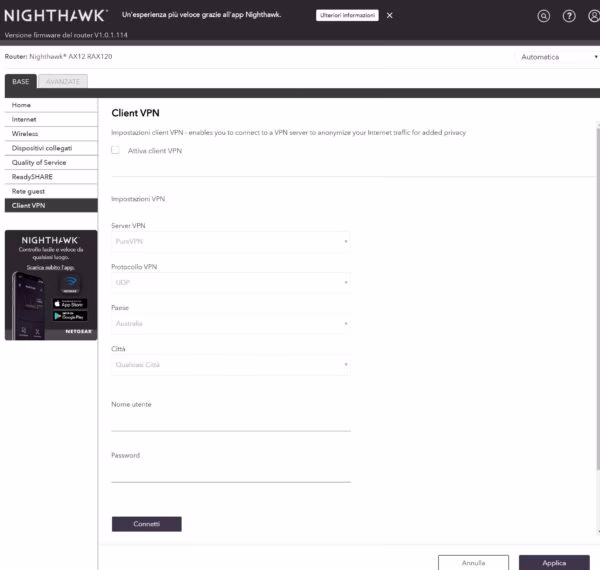The width and height of the screenshot is (600, 570).
Task: Click the Impostazioni VPN section label
Action: coord(138,199)
